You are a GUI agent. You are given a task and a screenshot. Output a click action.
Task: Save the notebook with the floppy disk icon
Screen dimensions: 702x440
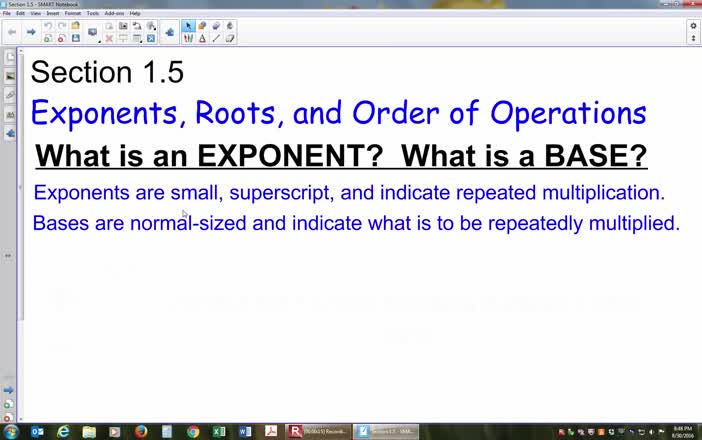coord(75,38)
